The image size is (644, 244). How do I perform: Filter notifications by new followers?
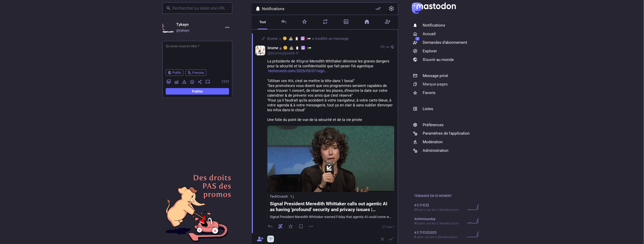coord(387,22)
